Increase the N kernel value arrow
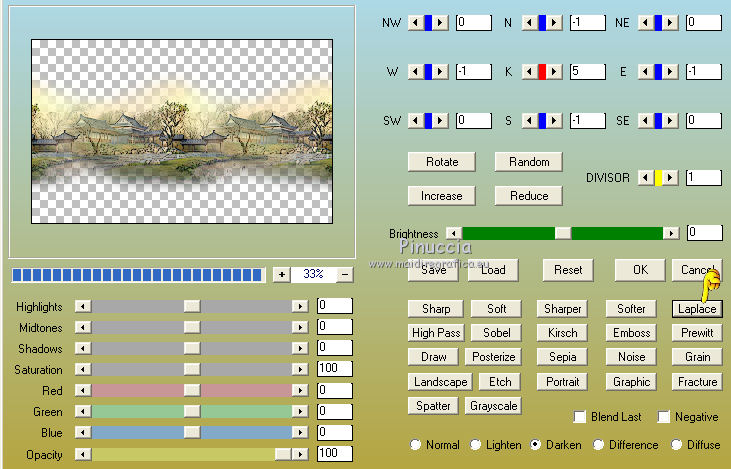731x469 pixels. point(554,22)
